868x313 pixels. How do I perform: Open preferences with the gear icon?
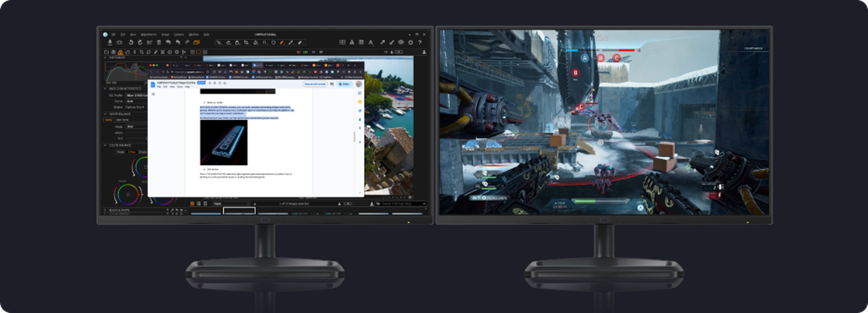pyautogui.click(x=410, y=42)
